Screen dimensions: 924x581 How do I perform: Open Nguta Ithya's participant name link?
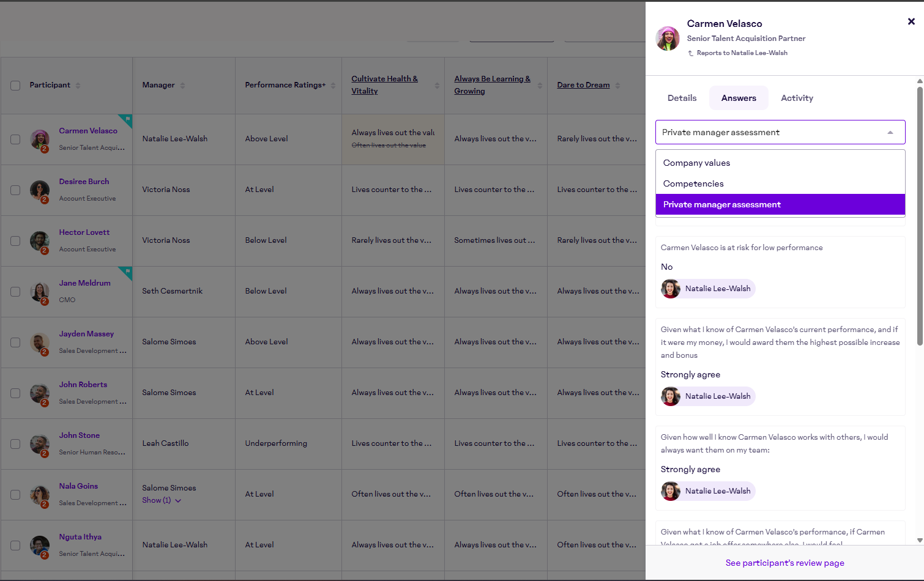click(x=80, y=537)
